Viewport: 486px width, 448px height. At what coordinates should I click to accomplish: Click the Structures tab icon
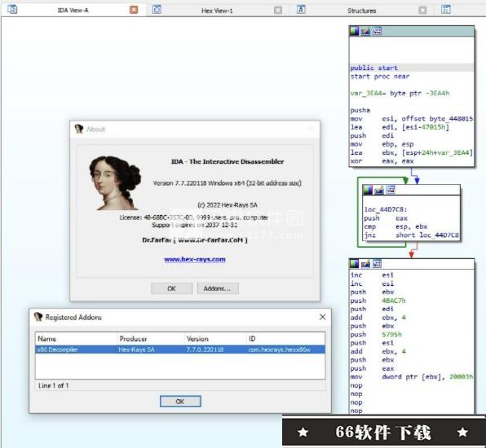coord(301,10)
